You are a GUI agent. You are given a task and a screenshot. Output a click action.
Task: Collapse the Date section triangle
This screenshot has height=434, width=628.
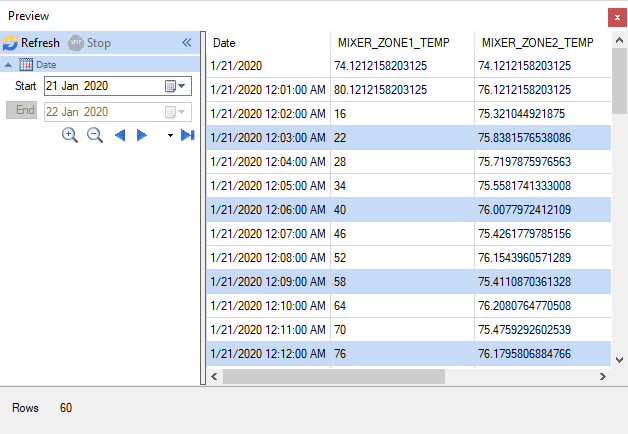point(8,64)
